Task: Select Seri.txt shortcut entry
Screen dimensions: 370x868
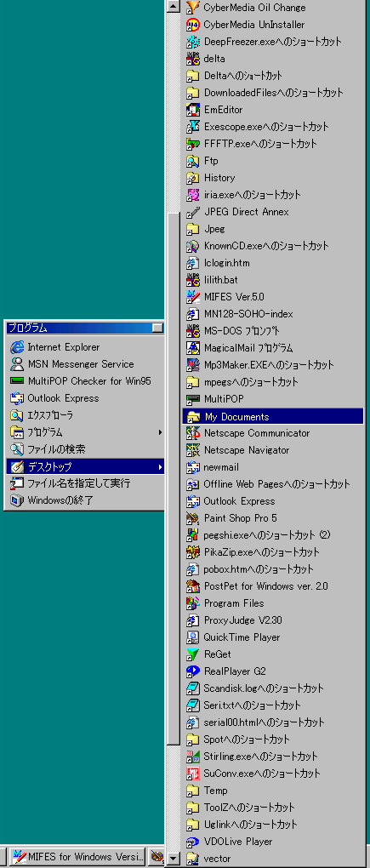Action: [273, 705]
